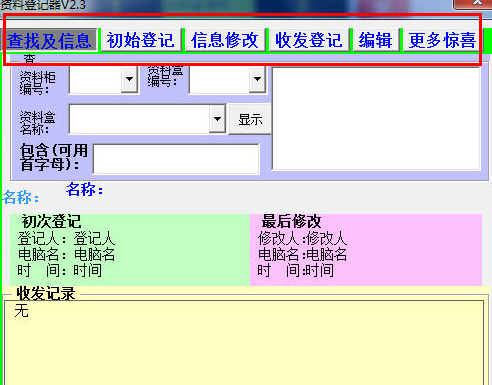Open the 编辑 tab
This screenshot has width=492, height=385.
tap(376, 40)
